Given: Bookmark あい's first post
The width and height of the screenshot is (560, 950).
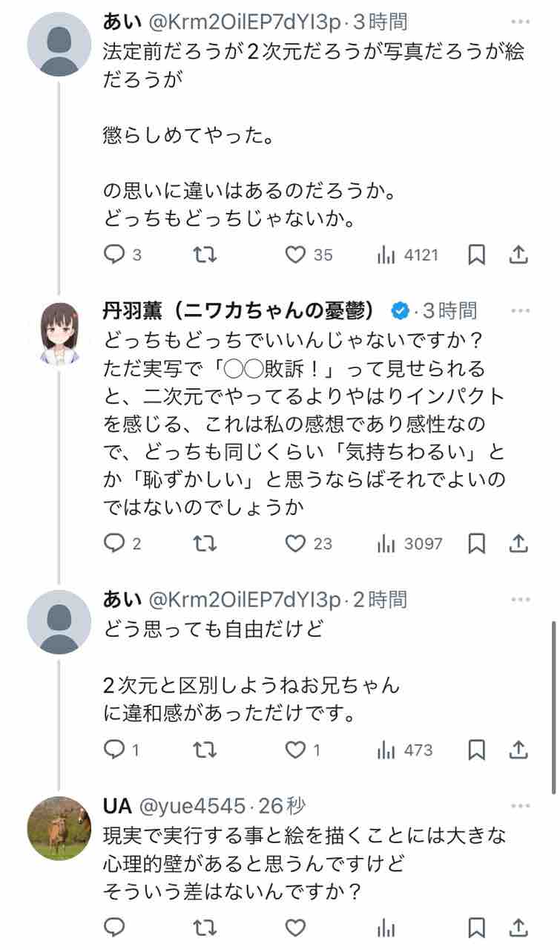Looking at the screenshot, I should coord(477,255).
